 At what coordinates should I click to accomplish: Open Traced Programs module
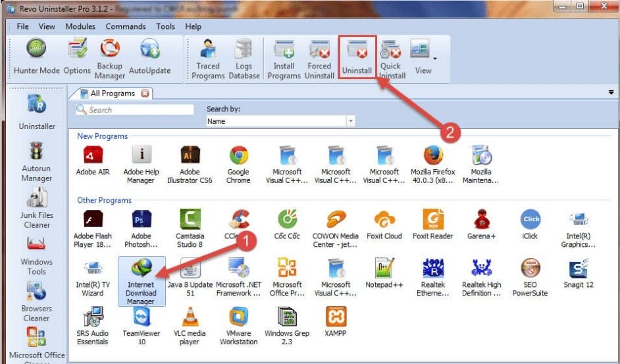tap(208, 59)
